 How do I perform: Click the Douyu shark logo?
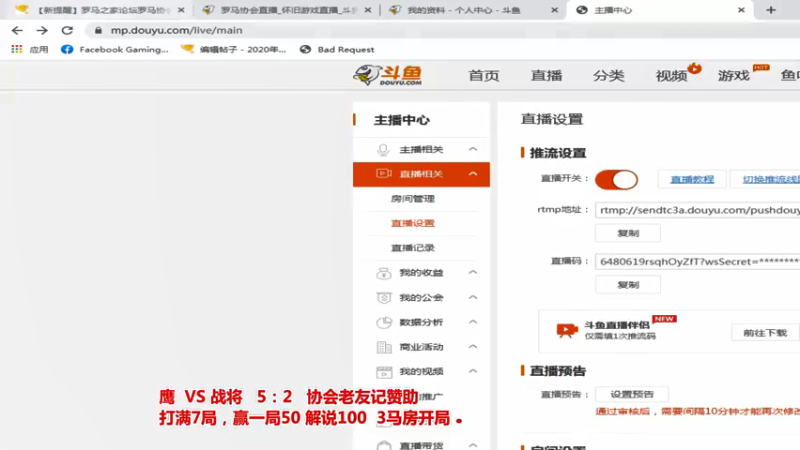point(387,76)
